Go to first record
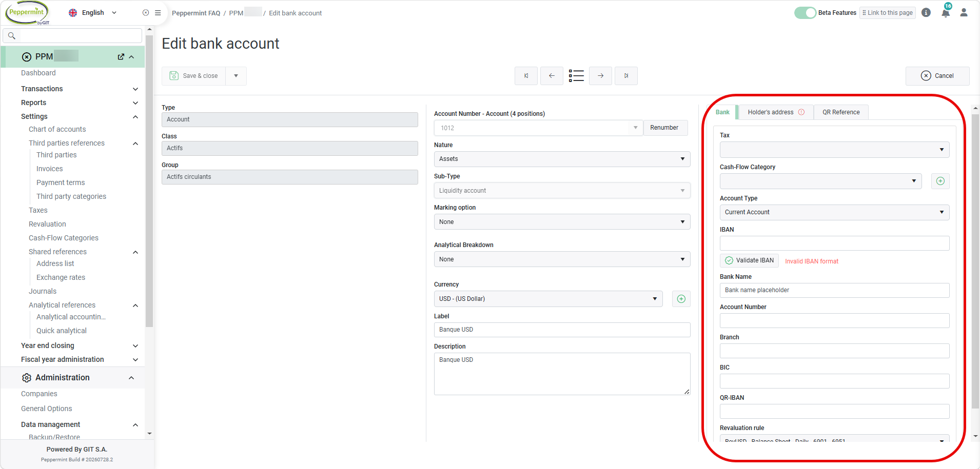Viewport: 980px width, 469px height. coord(526,76)
